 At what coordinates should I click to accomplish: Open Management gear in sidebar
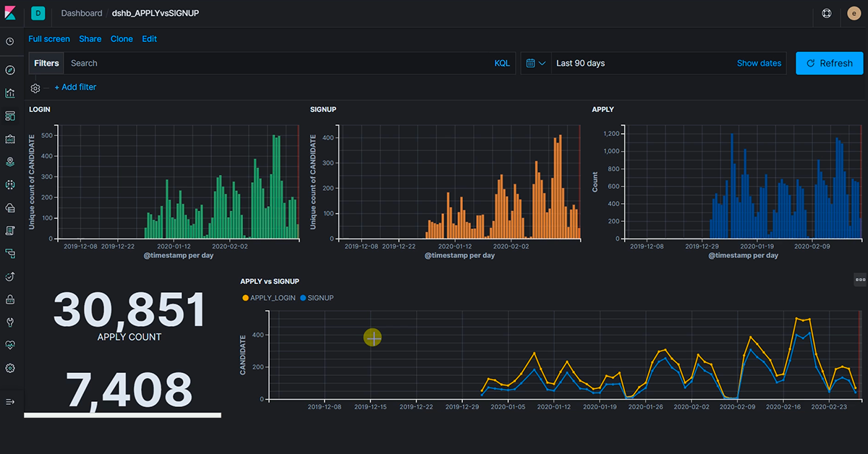[10, 369]
